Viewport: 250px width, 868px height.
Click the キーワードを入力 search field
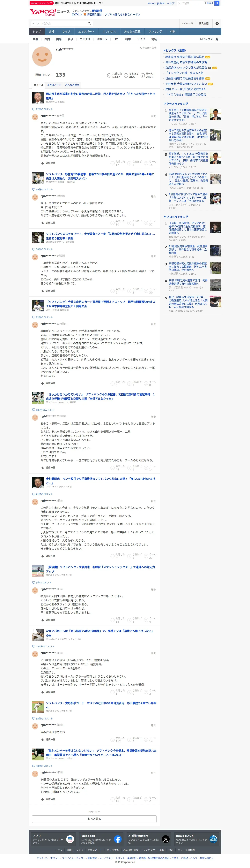(x=59, y=24)
